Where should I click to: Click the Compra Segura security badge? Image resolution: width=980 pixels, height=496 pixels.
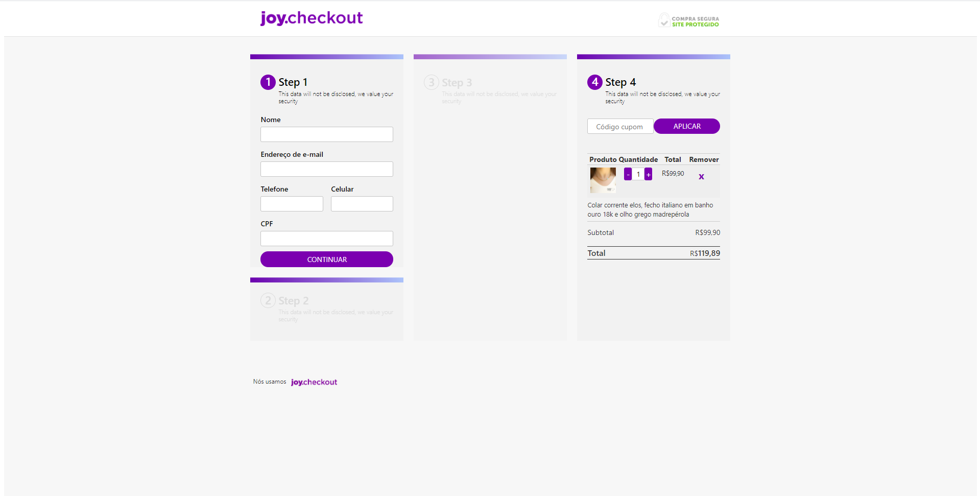tap(688, 20)
